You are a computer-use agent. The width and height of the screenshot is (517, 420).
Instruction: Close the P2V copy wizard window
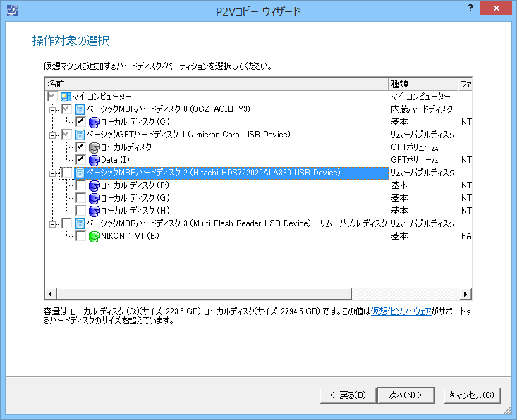coord(496,8)
